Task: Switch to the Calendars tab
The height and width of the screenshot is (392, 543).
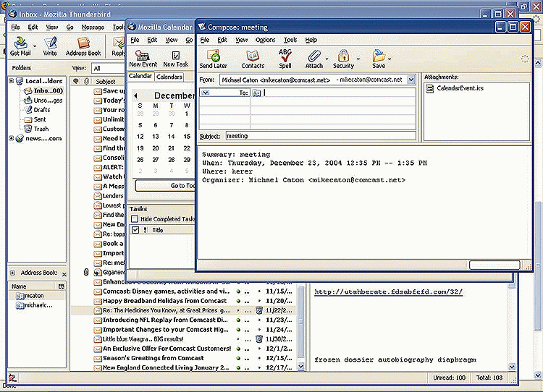Action: pos(169,77)
